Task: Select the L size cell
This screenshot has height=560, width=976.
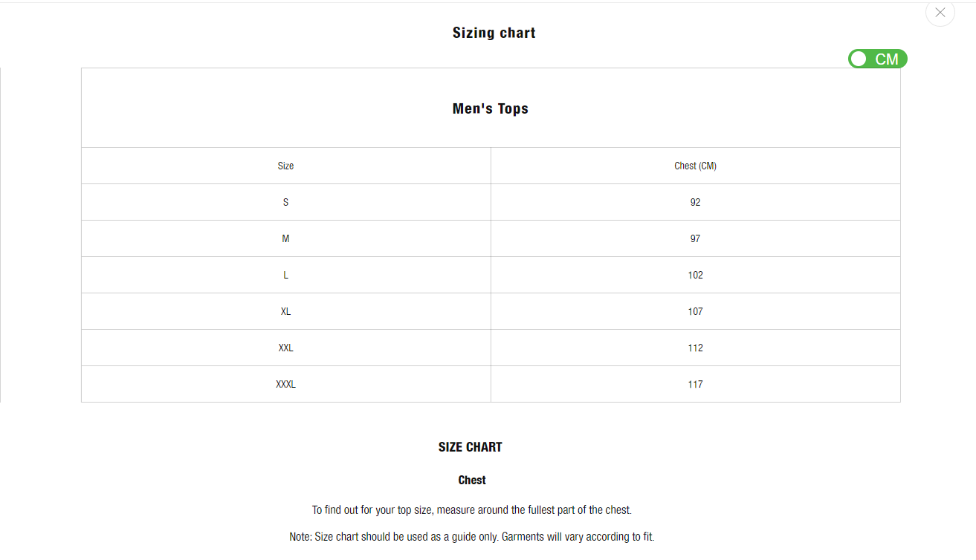Action: point(285,275)
